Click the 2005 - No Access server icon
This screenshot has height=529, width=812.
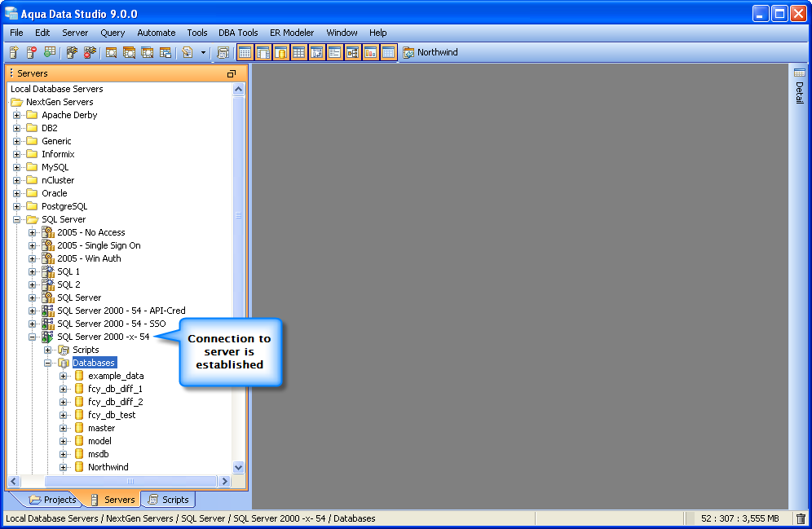pos(47,232)
